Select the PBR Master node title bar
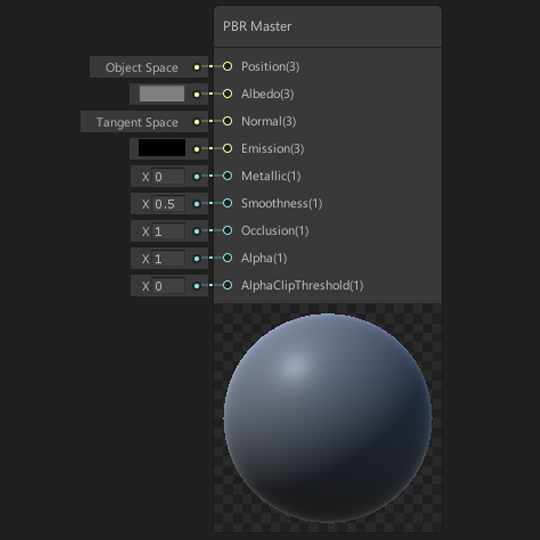Screen dimensions: 540x540 [328, 27]
